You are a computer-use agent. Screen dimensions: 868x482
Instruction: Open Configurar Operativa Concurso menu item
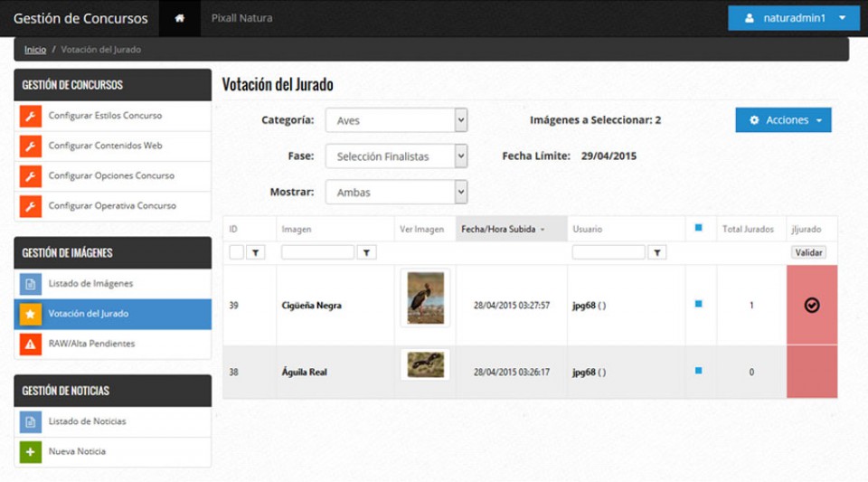tap(113, 206)
